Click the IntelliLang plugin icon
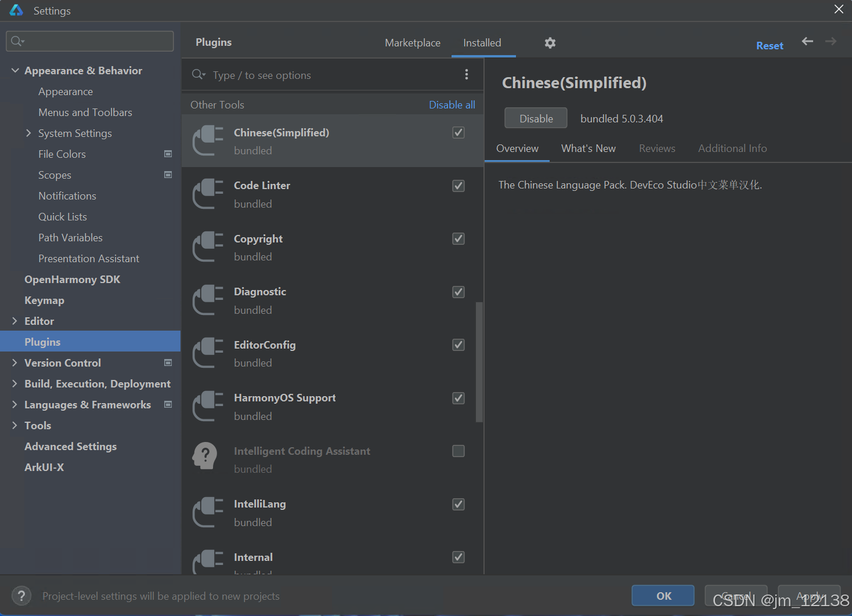Image resolution: width=852 pixels, height=616 pixels. 208,512
